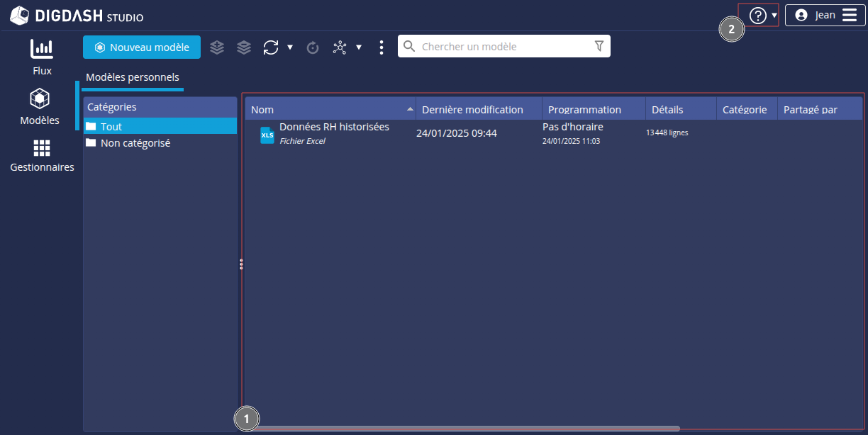Open Gestionnaires from the sidebar
Viewport: 868px width, 435px height.
point(42,156)
